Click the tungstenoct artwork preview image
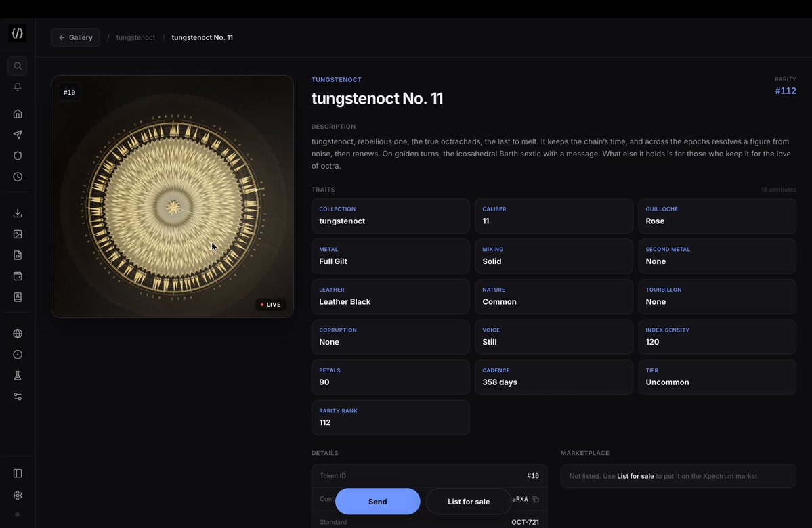Screen dimensions: 812x528 [x=173, y=197]
